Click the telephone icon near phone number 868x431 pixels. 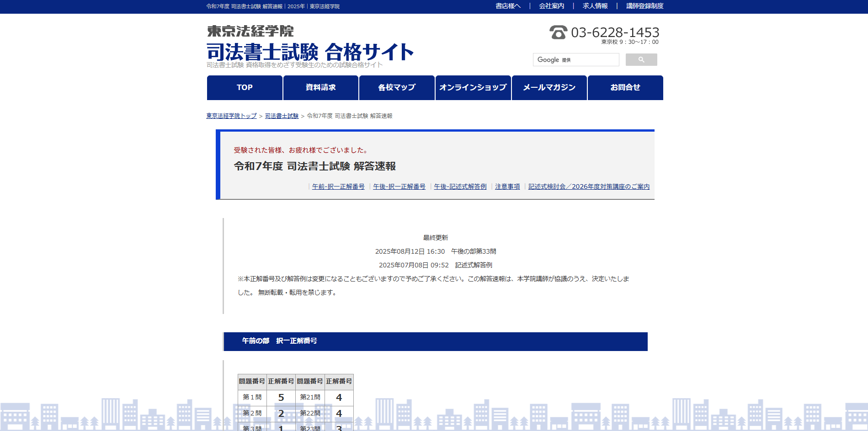(558, 32)
